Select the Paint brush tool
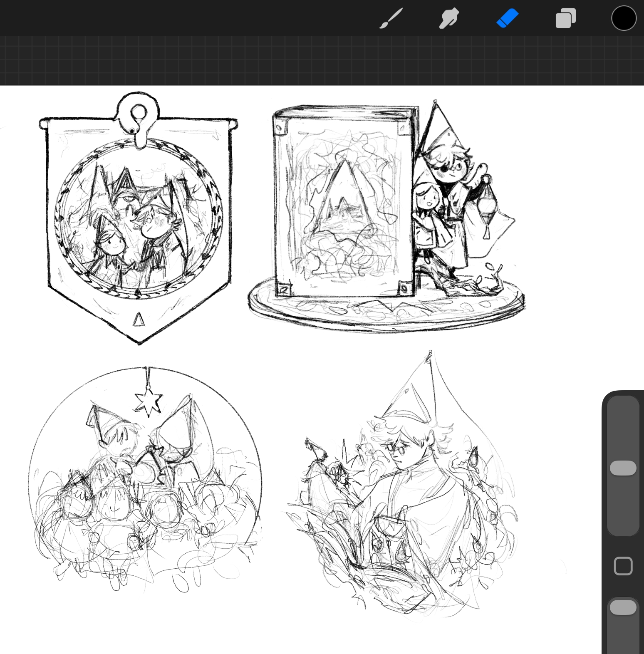Viewport: 644px width, 654px height. pos(391,19)
